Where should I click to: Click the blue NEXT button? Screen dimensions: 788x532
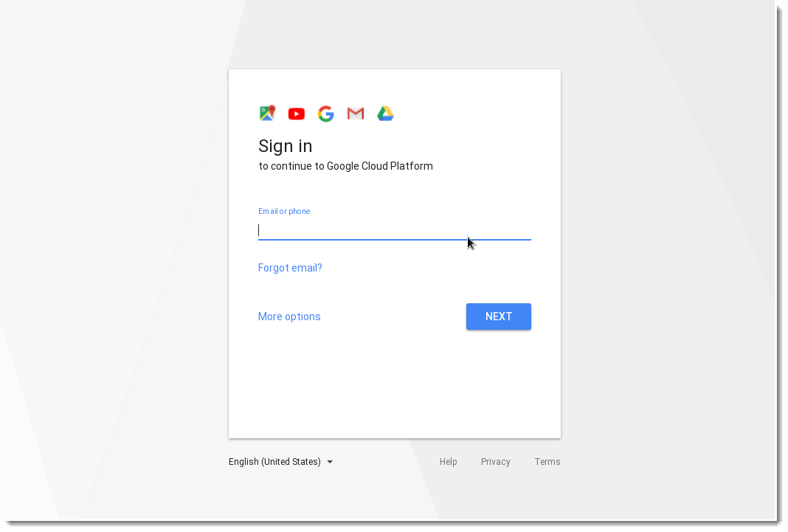(x=499, y=317)
